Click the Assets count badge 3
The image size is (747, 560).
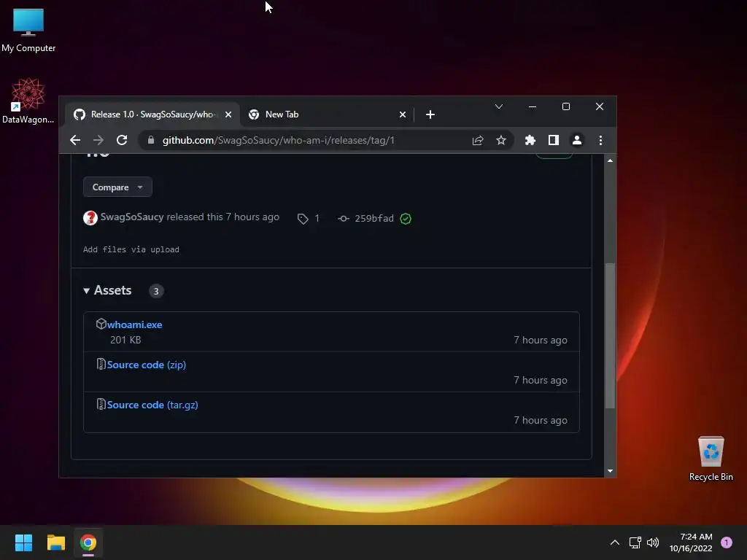156,291
